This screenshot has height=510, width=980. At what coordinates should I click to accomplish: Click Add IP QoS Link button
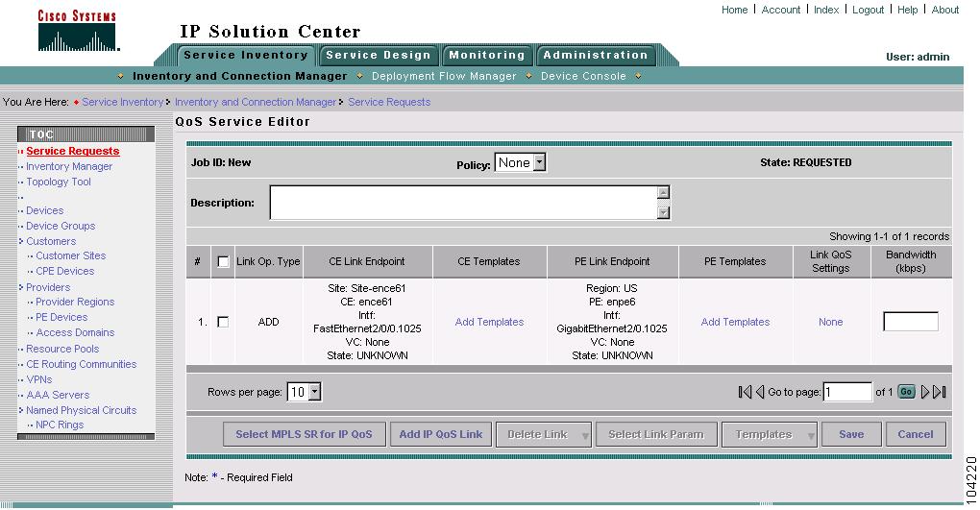tap(441, 434)
